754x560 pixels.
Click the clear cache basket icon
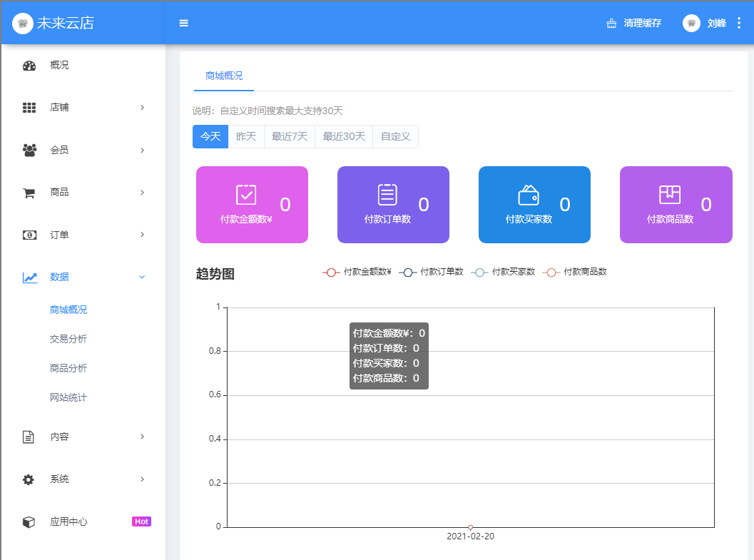[611, 23]
